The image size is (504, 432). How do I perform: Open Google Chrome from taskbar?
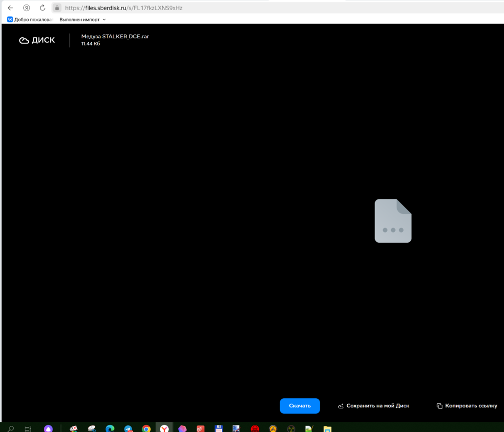pos(146,428)
